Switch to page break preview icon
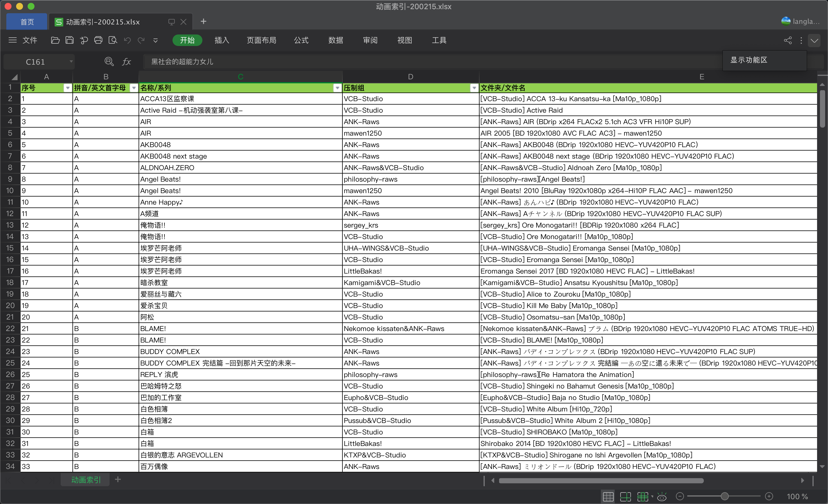828x504 pixels. click(x=625, y=496)
